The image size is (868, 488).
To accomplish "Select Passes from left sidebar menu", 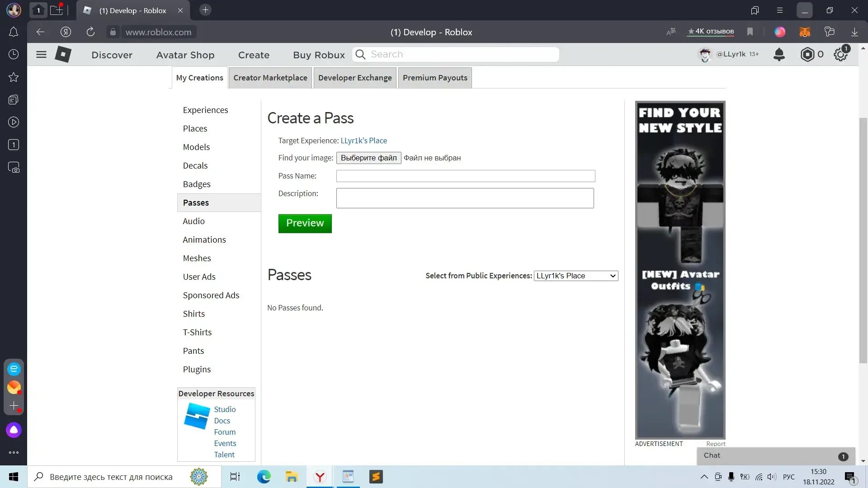I will point(196,202).
